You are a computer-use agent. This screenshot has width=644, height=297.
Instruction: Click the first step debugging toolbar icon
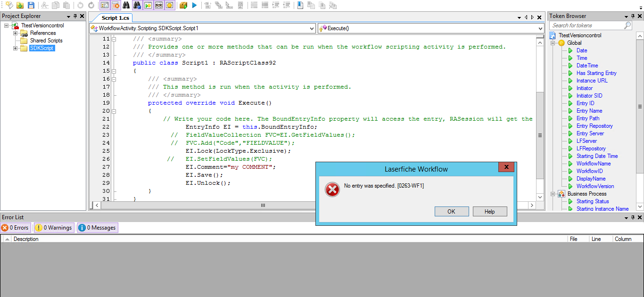coord(207,5)
